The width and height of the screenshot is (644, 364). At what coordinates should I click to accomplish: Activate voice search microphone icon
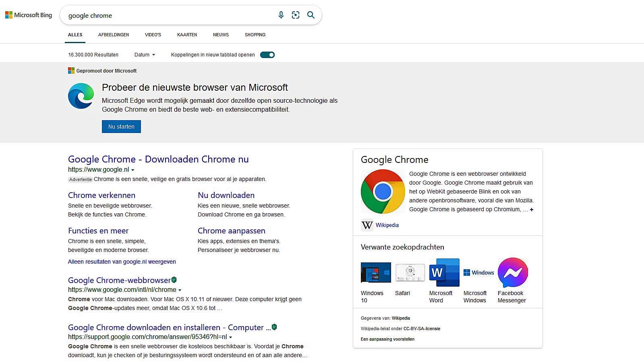pos(281,15)
